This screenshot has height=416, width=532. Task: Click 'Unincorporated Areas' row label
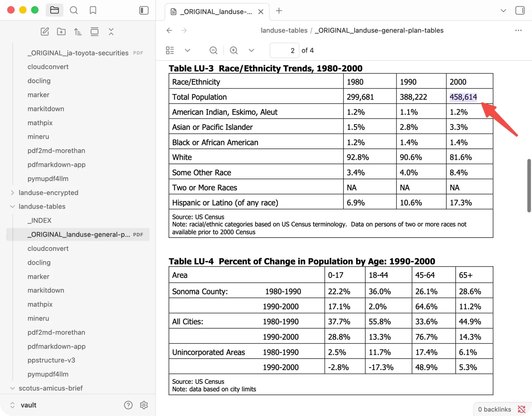[208, 352]
